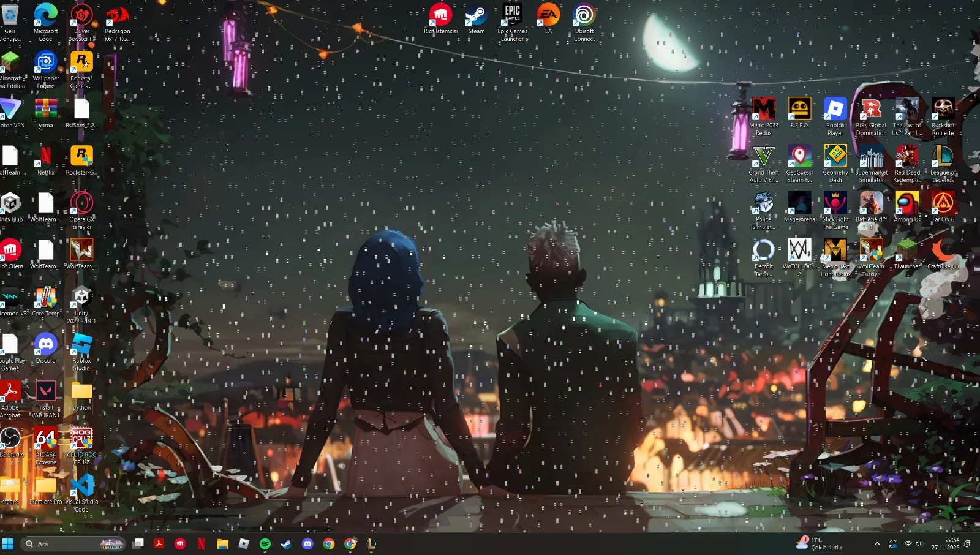This screenshot has height=555, width=980.
Task: Select the GeoGuessr Steam Edition icon
Action: [x=799, y=164]
